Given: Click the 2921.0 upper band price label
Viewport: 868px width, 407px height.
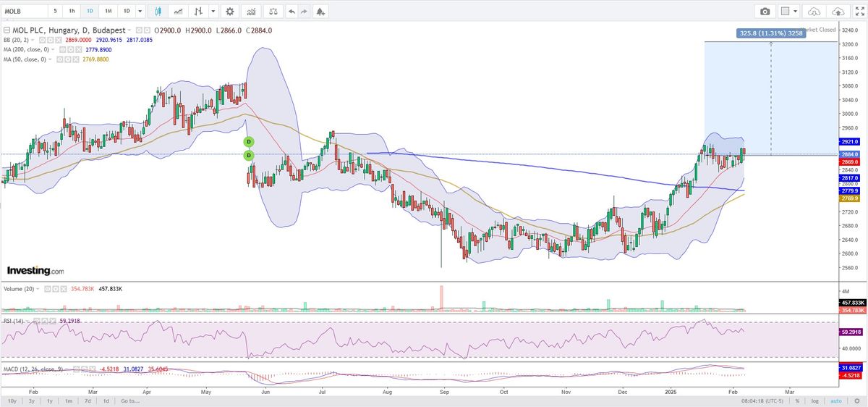Looking at the screenshot, I should [x=849, y=141].
